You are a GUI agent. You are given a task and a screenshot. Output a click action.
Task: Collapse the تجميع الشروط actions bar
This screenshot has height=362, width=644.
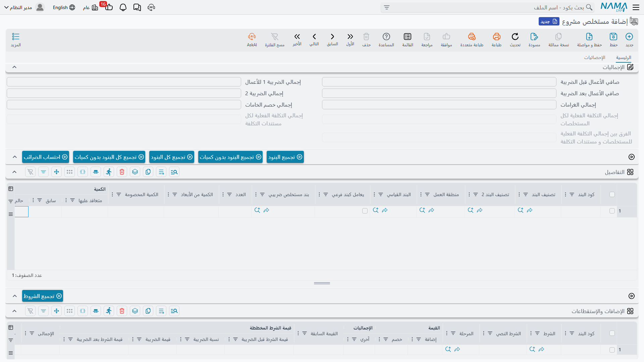(x=14, y=296)
